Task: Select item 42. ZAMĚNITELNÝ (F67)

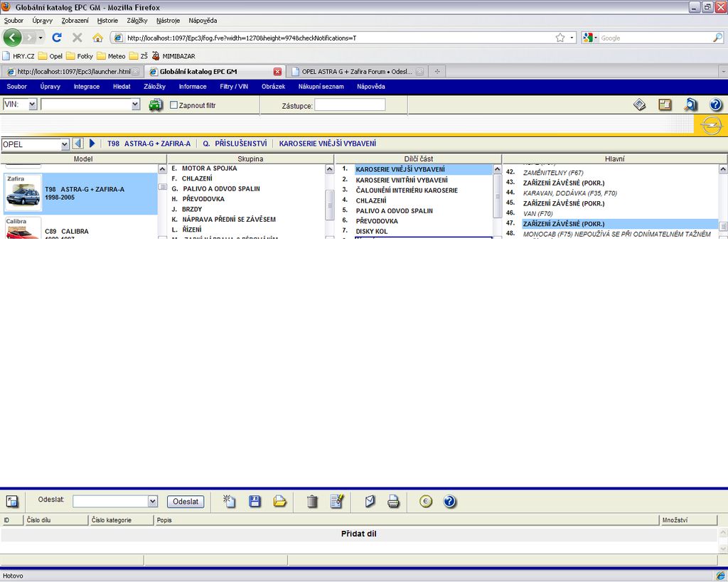Action: point(553,173)
